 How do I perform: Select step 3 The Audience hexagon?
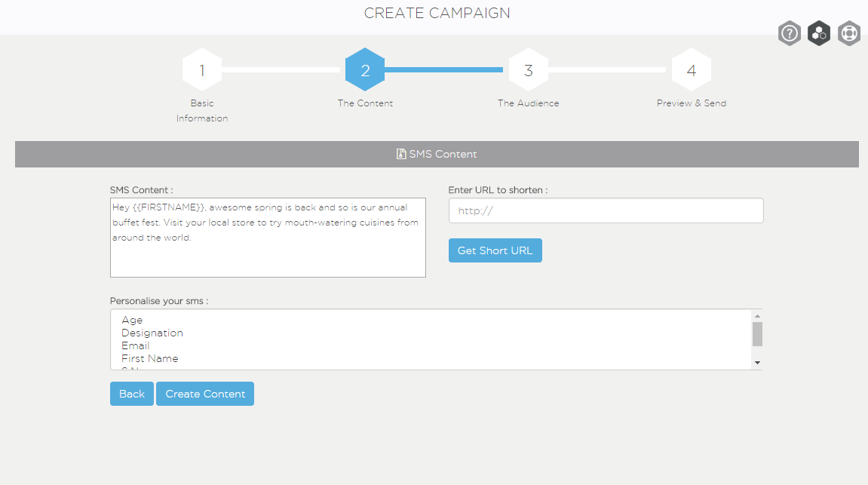[x=528, y=69]
